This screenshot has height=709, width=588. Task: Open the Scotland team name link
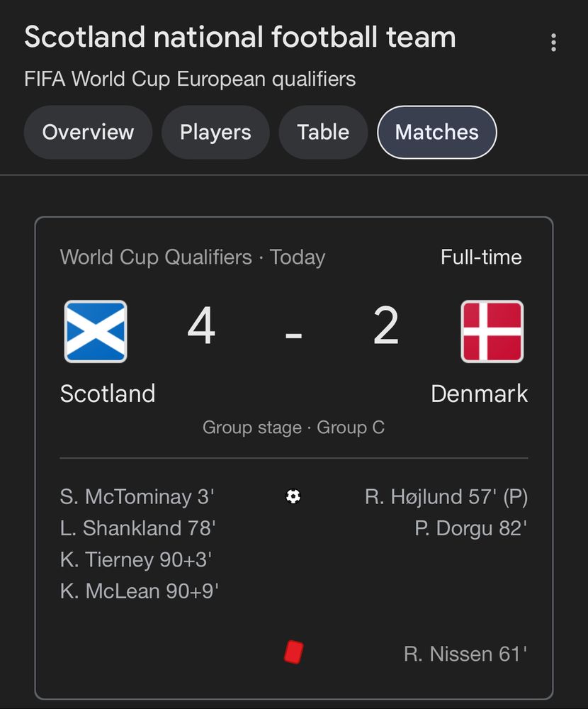pyautogui.click(x=108, y=393)
